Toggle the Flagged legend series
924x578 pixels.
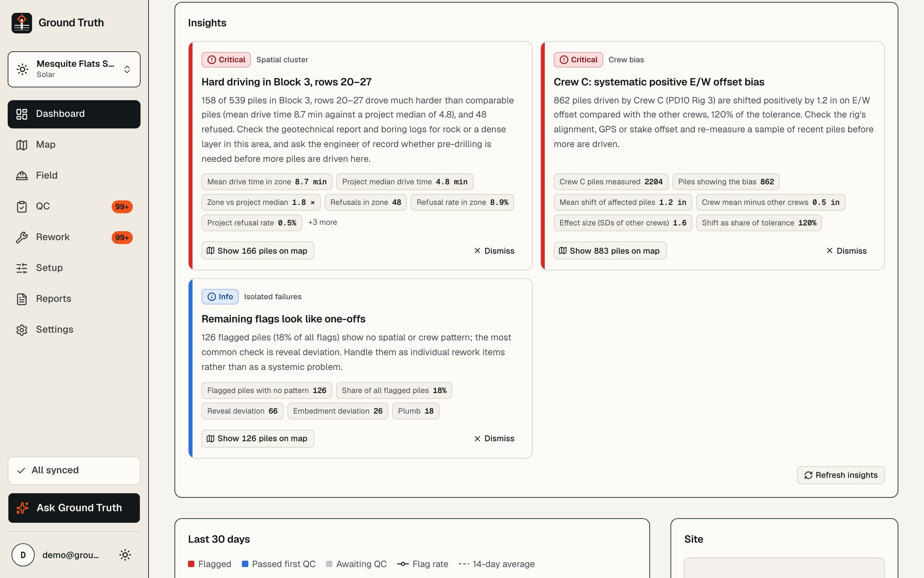pyautogui.click(x=210, y=564)
